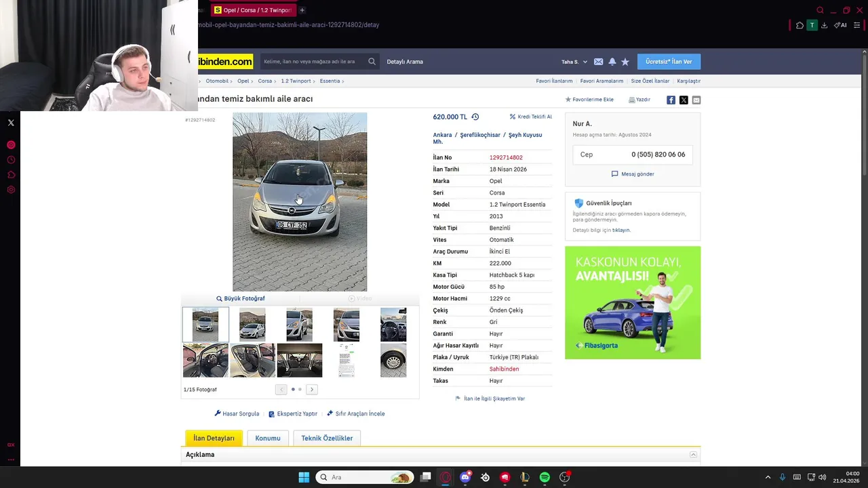Open Büyük Fotoğraf view
This screenshot has height=488, width=868.
241,298
